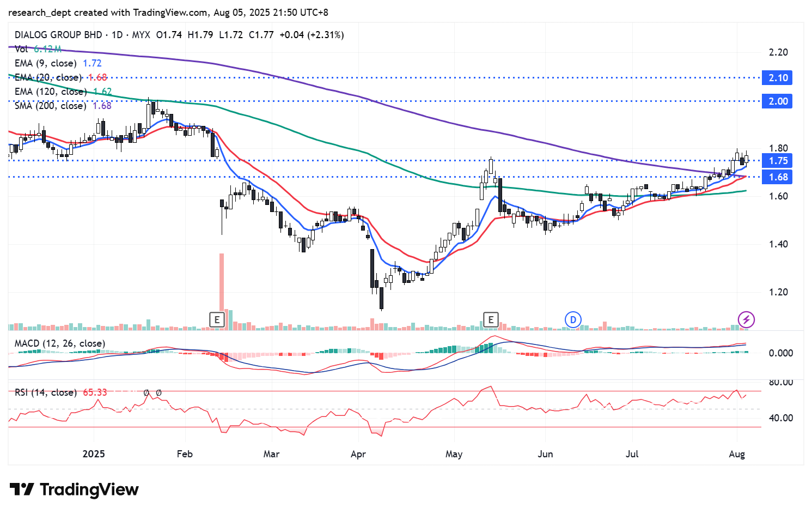Click the May label on time axis
812x514 pixels.
coord(454,454)
